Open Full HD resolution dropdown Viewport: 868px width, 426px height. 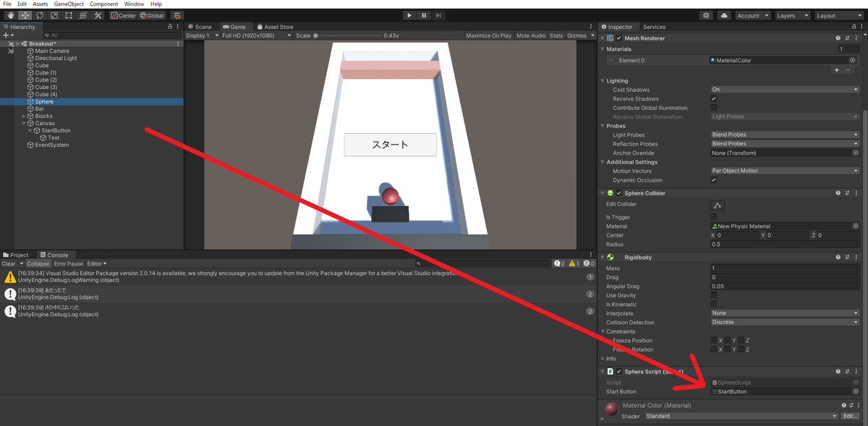(256, 35)
